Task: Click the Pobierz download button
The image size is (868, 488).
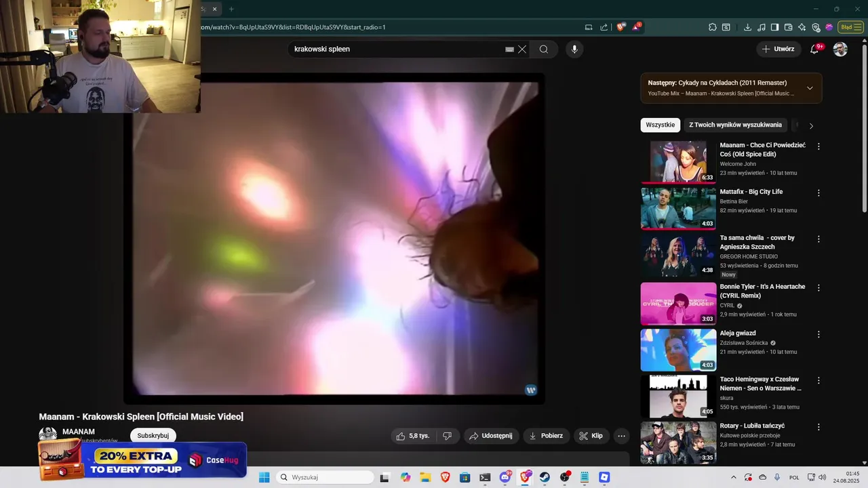Action: [x=546, y=436]
